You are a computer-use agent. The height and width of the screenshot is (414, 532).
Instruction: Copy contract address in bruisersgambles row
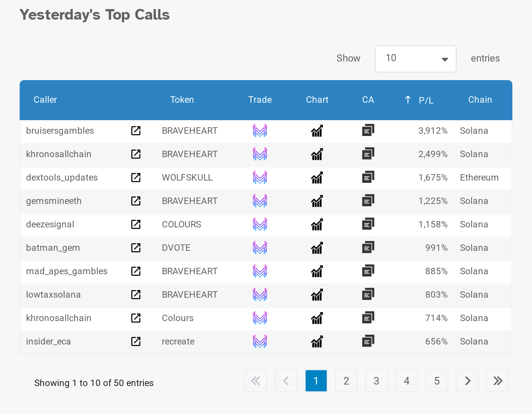tap(368, 130)
